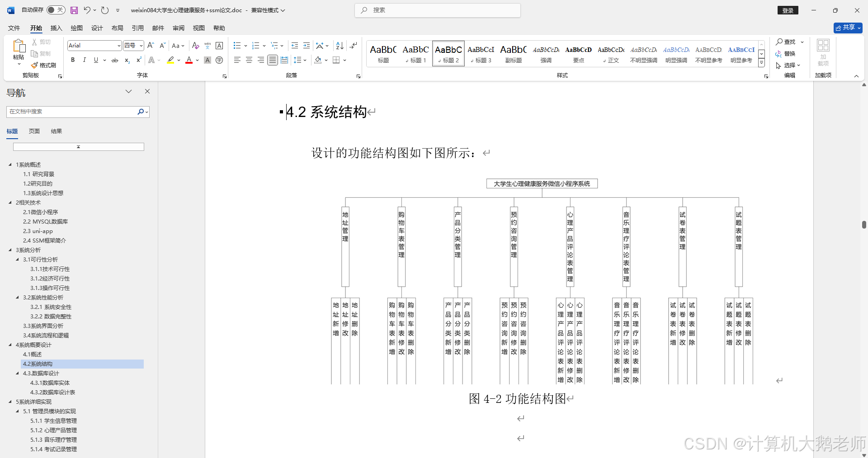868x458 pixels.
Task: Click the 共享 share button
Action: pos(848,28)
